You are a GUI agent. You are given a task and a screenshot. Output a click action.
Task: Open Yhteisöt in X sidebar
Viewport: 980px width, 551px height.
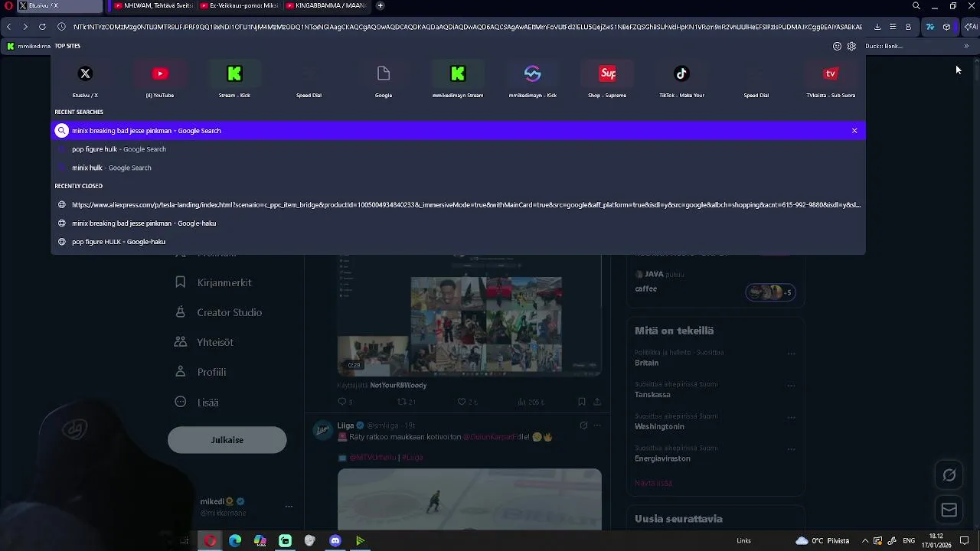(204, 342)
